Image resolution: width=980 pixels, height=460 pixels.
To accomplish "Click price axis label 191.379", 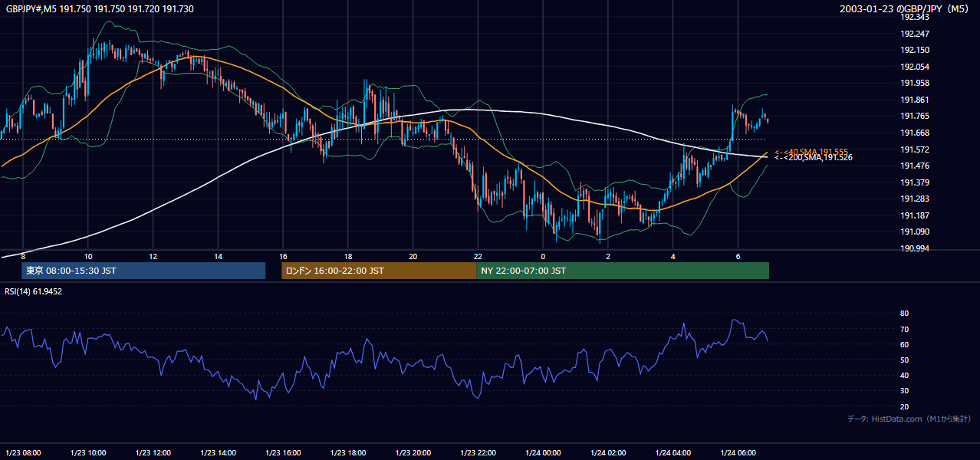I will [915, 182].
